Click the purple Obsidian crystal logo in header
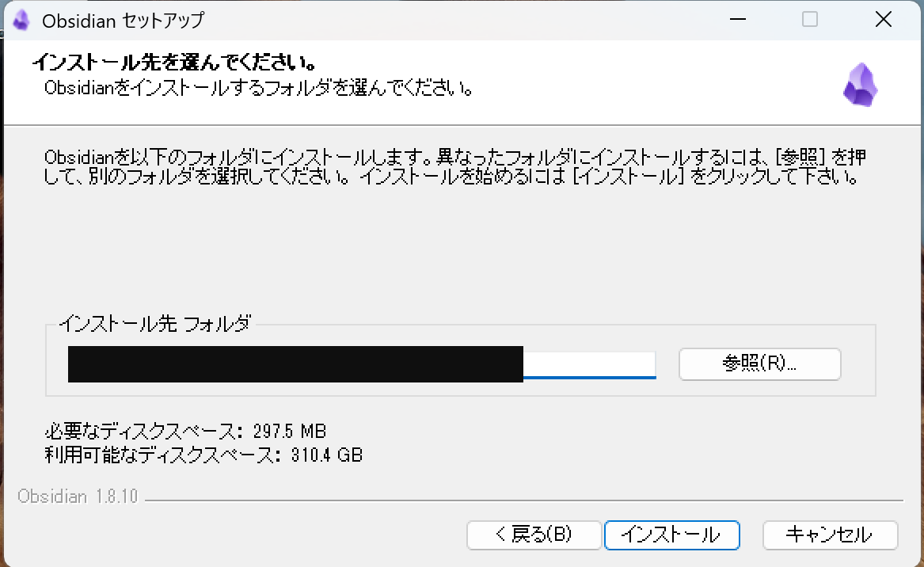The image size is (924, 567). (861, 85)
